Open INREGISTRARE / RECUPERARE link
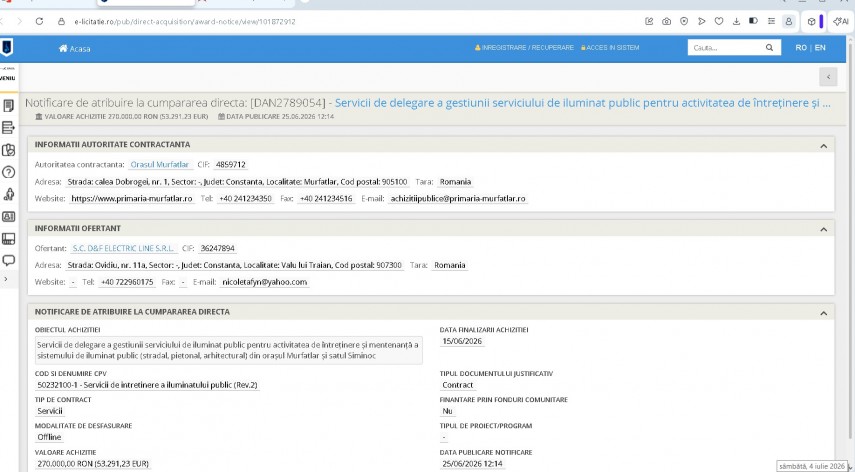Image resolution: width=855 pixels, height=472 pixels. (x=524, y=47)
